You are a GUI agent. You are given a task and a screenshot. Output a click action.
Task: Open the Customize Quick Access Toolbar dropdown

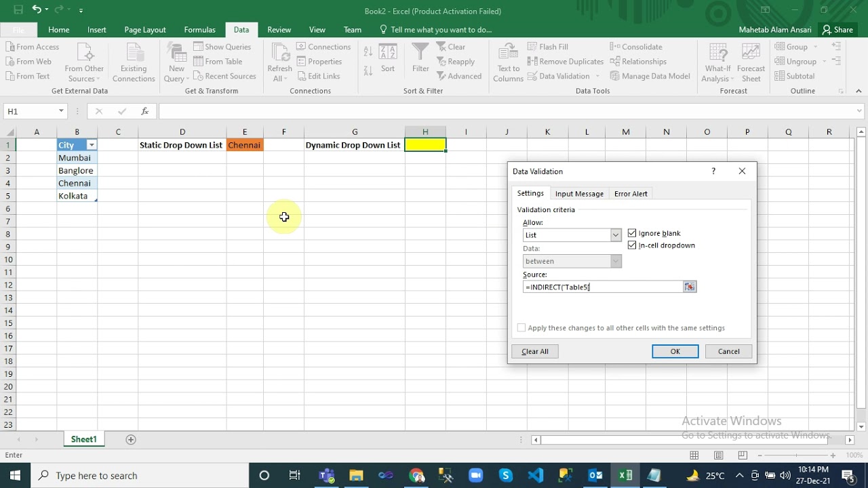click(x=81, y=11)
